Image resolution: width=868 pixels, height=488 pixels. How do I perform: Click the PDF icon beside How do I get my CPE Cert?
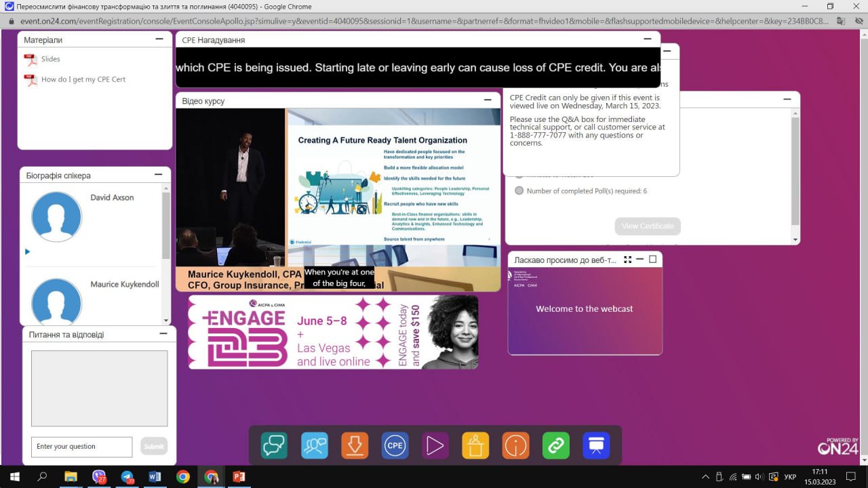(31, 80)
